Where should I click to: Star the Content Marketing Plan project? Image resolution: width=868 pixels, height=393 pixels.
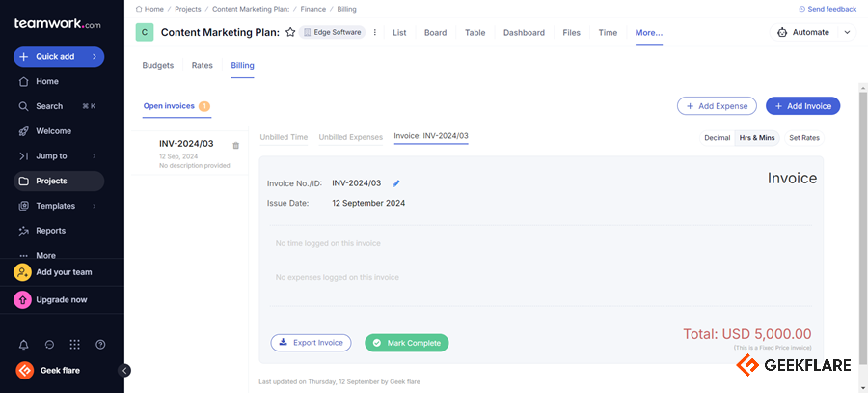(x=290, y=32)
